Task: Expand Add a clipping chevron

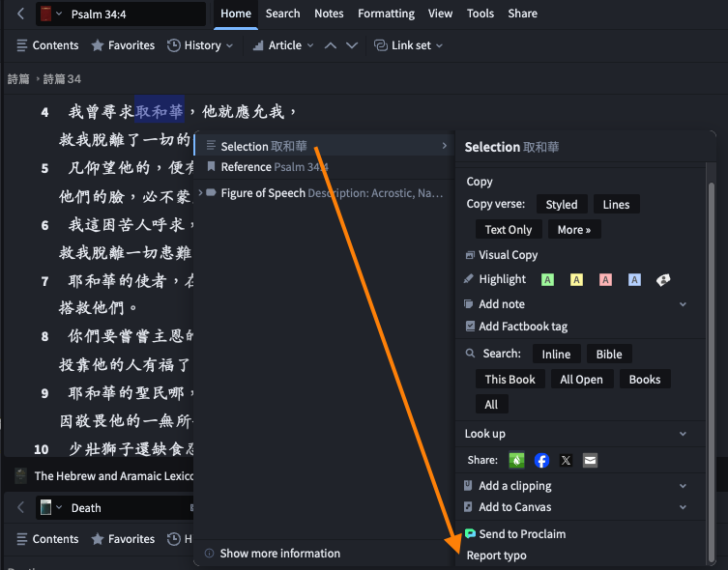Action: tap(683, 486)
